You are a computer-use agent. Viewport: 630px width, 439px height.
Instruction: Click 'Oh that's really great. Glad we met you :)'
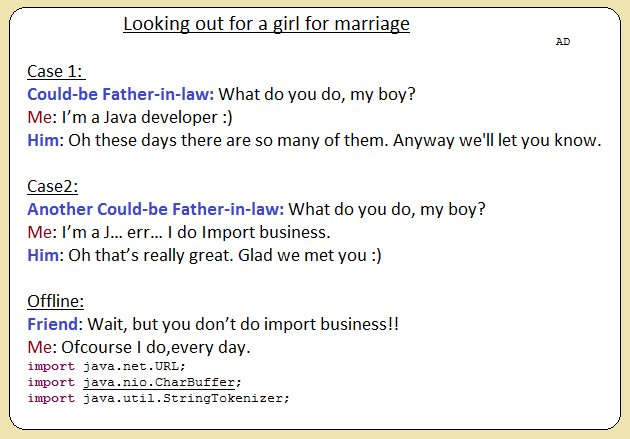(225, 255)
